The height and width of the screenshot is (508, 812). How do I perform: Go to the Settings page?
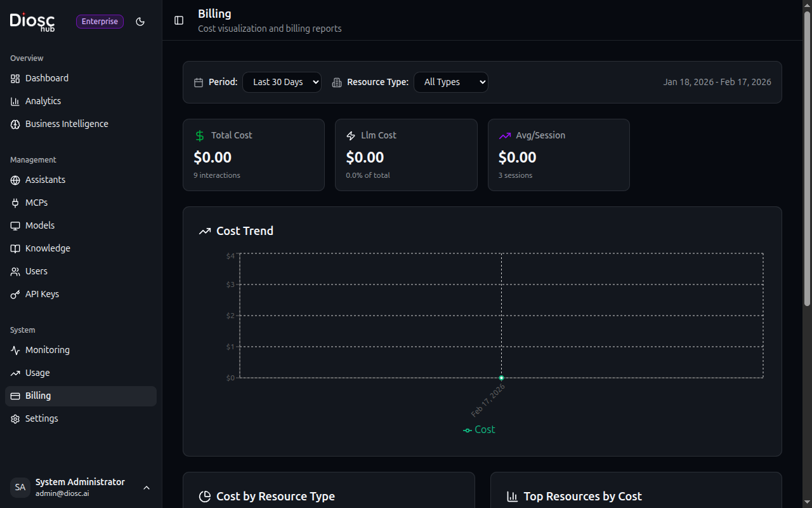click(x=41, y=418)
